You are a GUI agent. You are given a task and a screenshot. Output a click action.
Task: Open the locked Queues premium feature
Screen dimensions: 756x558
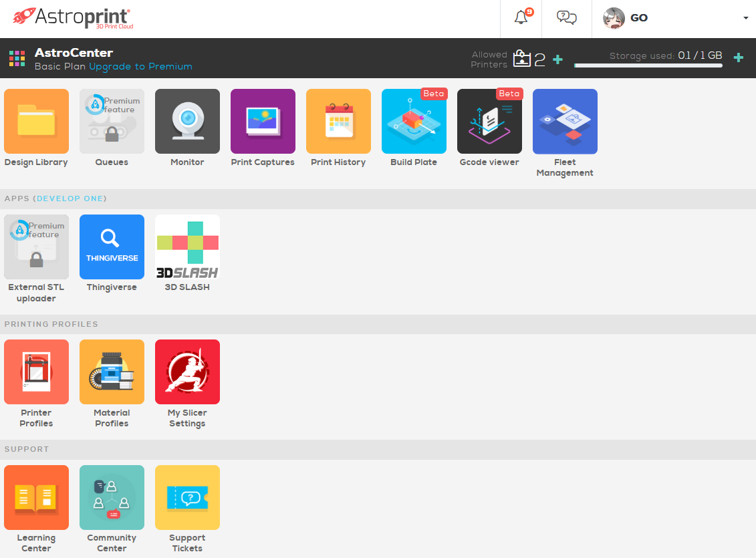point(112,121)
